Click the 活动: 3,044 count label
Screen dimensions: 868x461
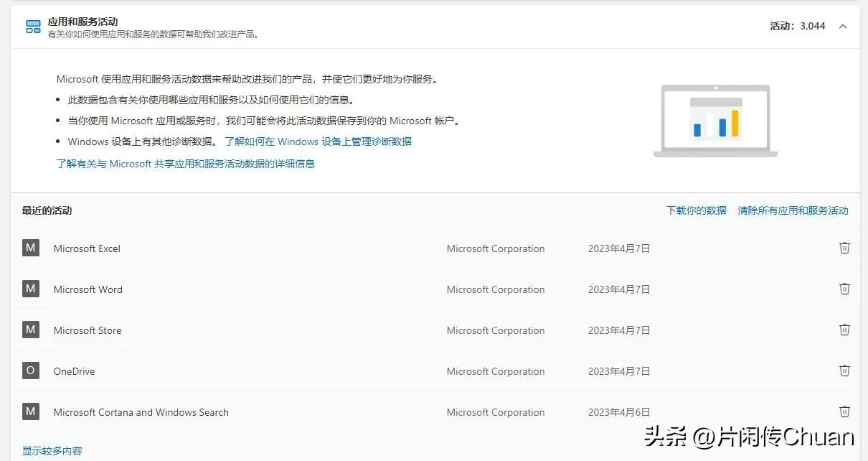click(x=797, y=26)
